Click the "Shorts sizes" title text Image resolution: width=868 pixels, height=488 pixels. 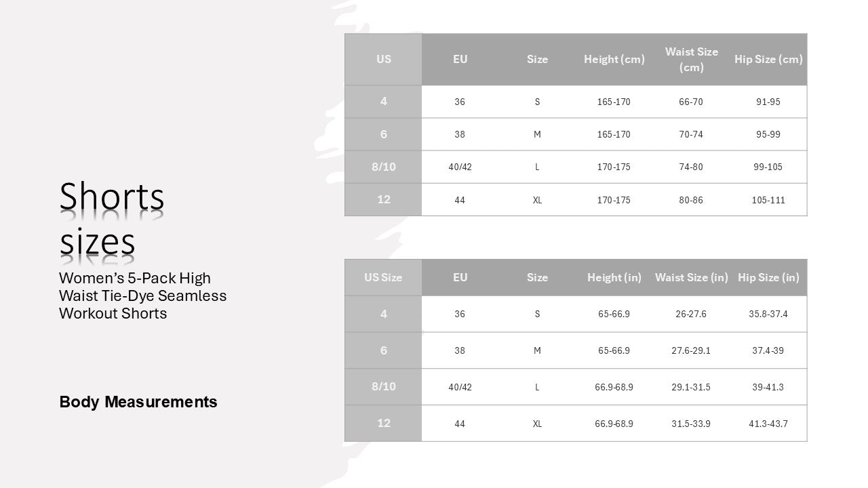click(112, 218)
